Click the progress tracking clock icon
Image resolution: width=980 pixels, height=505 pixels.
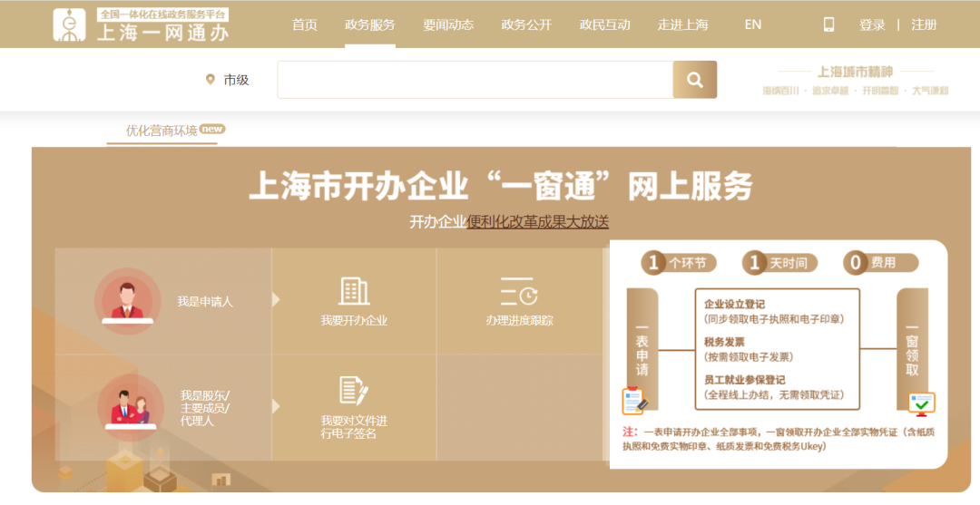[519, 291]
